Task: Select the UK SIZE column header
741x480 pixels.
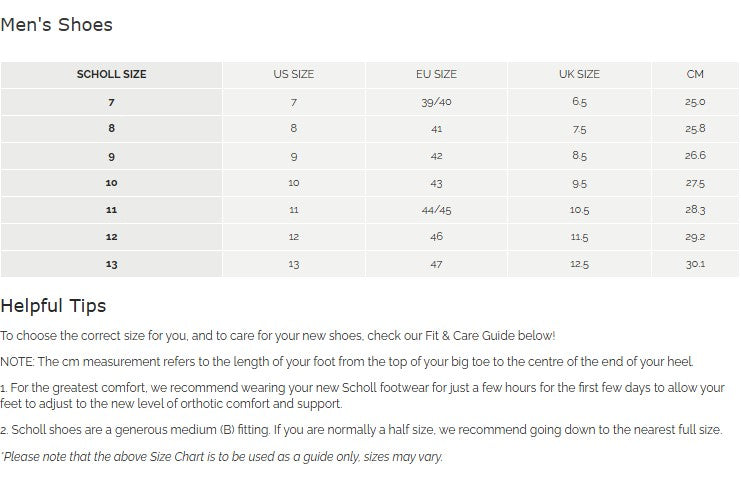Action: (x=579, y=75)
